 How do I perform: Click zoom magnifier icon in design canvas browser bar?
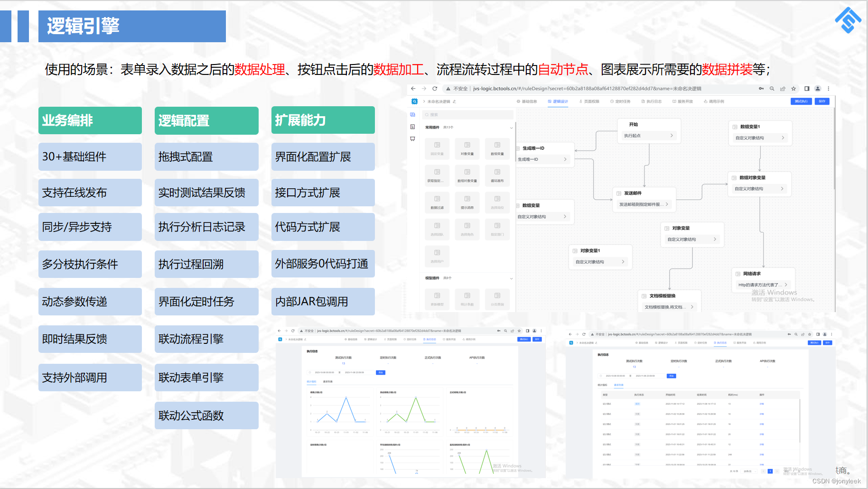tap(772, 89)
